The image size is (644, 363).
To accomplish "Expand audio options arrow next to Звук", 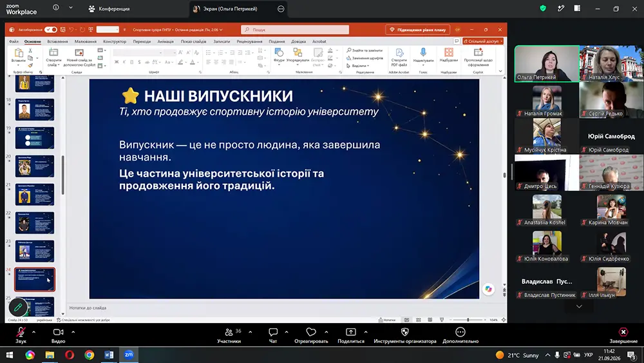I will pyautogui.click(x=33, y=332).
